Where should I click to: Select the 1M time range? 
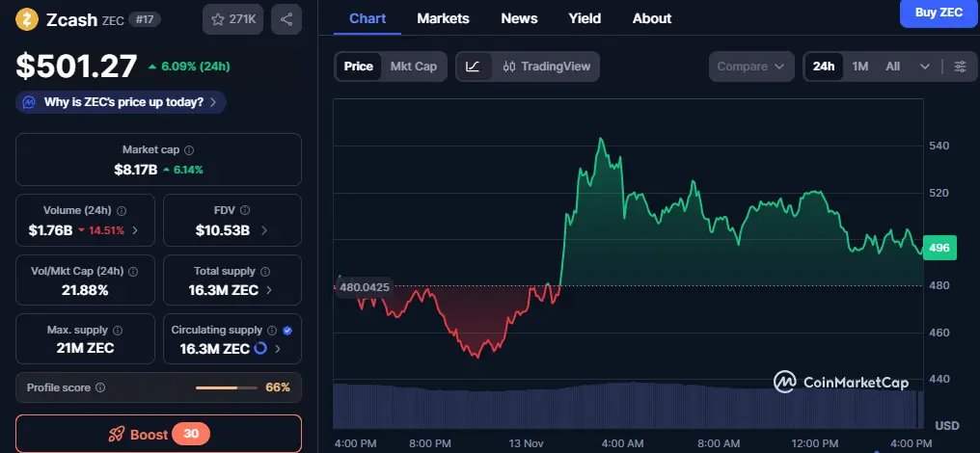pyautogui.click(x=860, y=67)
